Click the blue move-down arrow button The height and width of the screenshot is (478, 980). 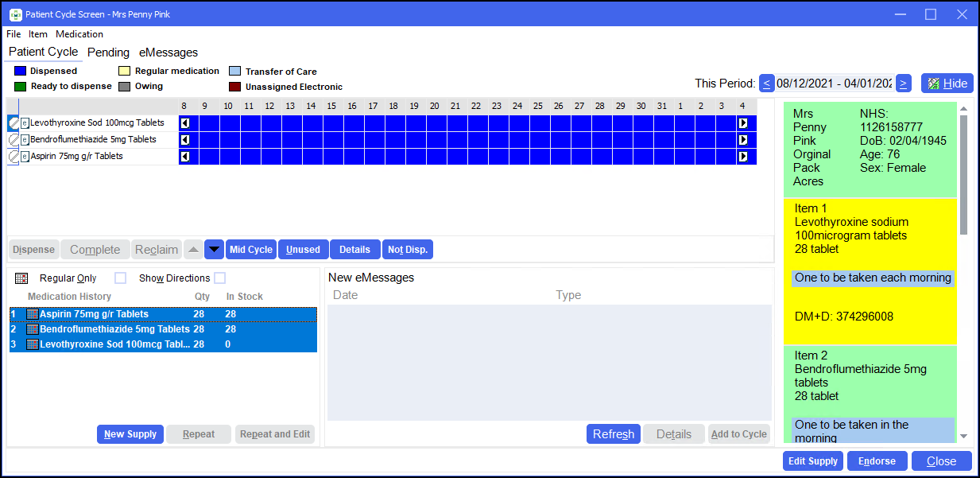(x=214, y=250)
